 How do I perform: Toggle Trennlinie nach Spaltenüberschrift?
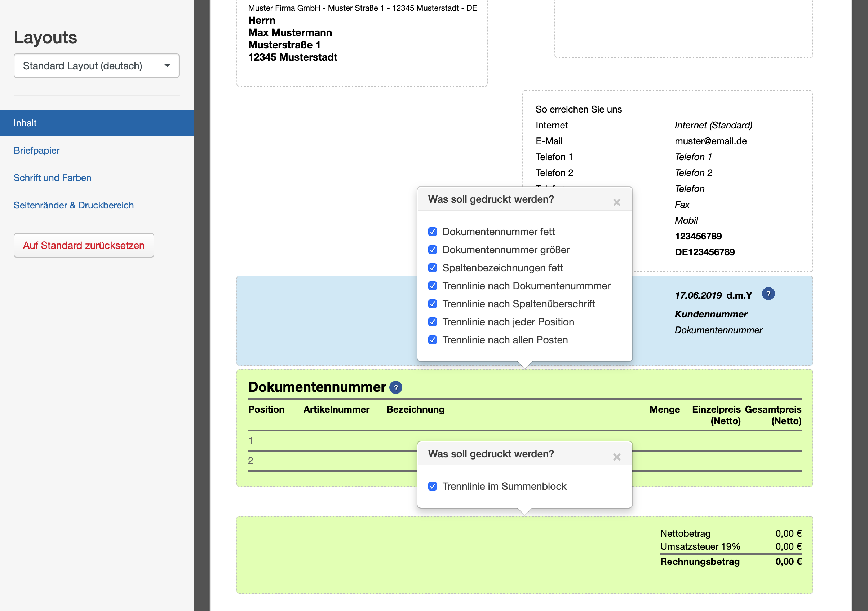point(433,304)
